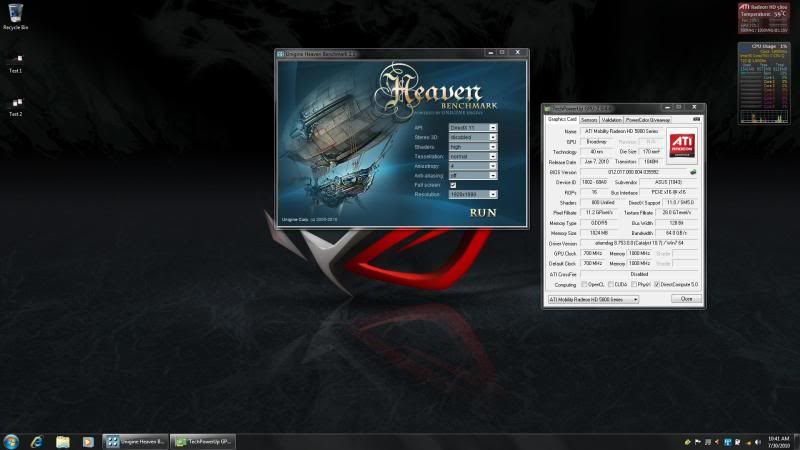Click the GPU-Z window title icon
800x450 pixels.
coord(548,108)
